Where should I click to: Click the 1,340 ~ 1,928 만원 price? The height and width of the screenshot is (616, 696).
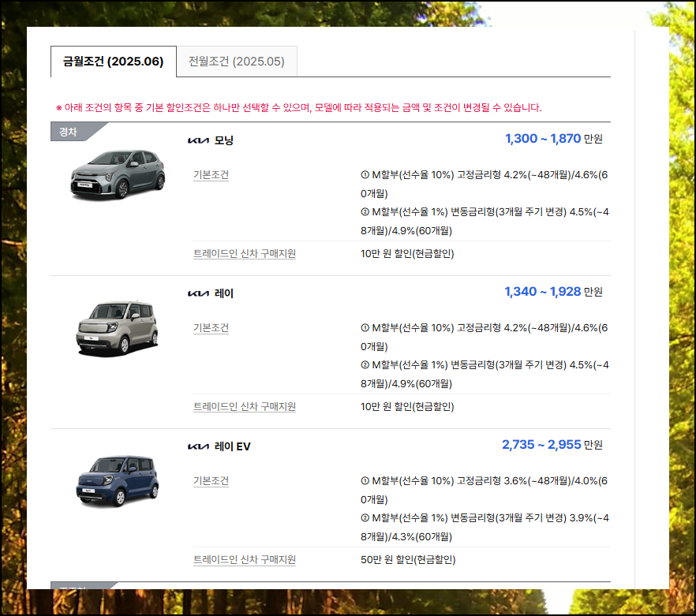click(x=553, y=292)
